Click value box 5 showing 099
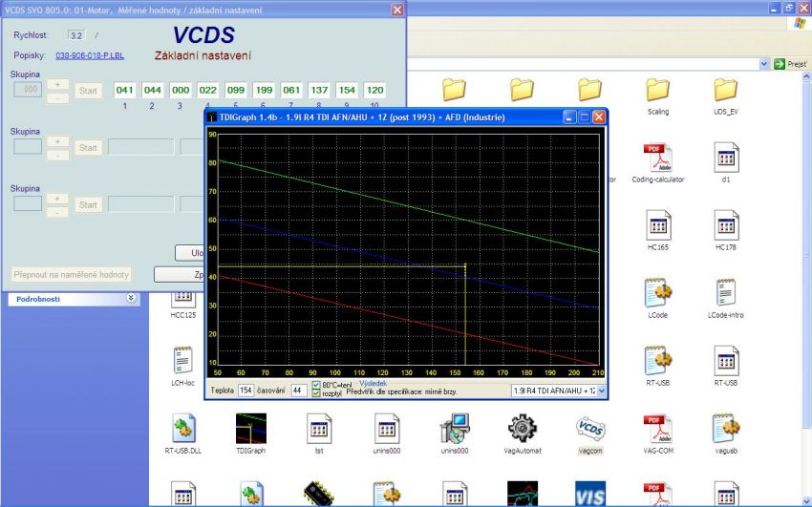Image resolution: width=812 pixels, height=507 pixels. [236, 90]
